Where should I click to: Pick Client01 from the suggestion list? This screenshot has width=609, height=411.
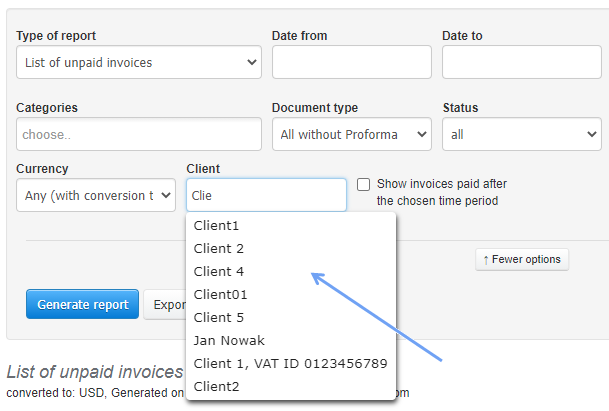[221, 295]
